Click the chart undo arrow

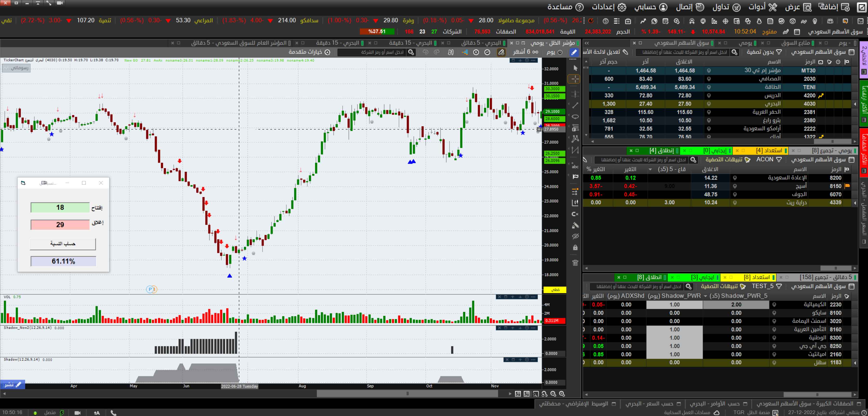425,52
